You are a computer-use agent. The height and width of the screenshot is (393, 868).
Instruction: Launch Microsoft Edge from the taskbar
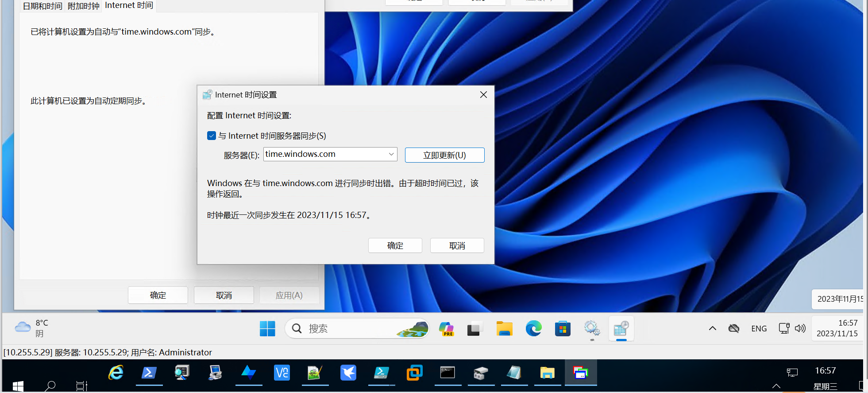[533, 329]
